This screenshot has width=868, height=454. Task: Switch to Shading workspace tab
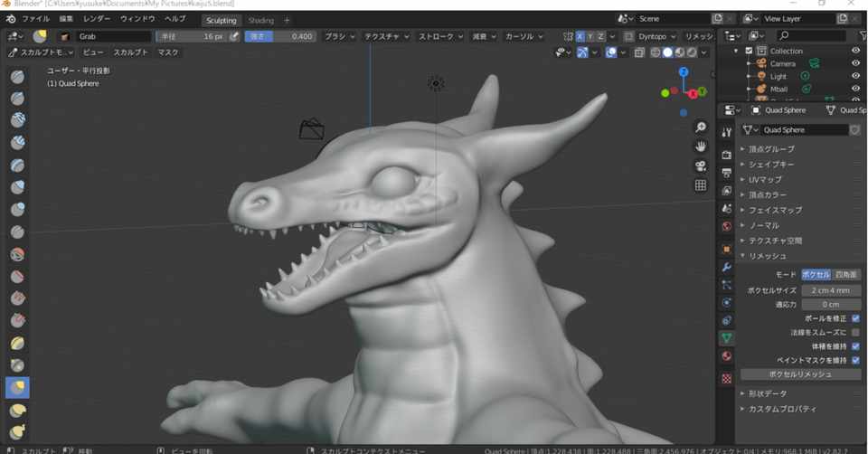click(x=260, y=21)
